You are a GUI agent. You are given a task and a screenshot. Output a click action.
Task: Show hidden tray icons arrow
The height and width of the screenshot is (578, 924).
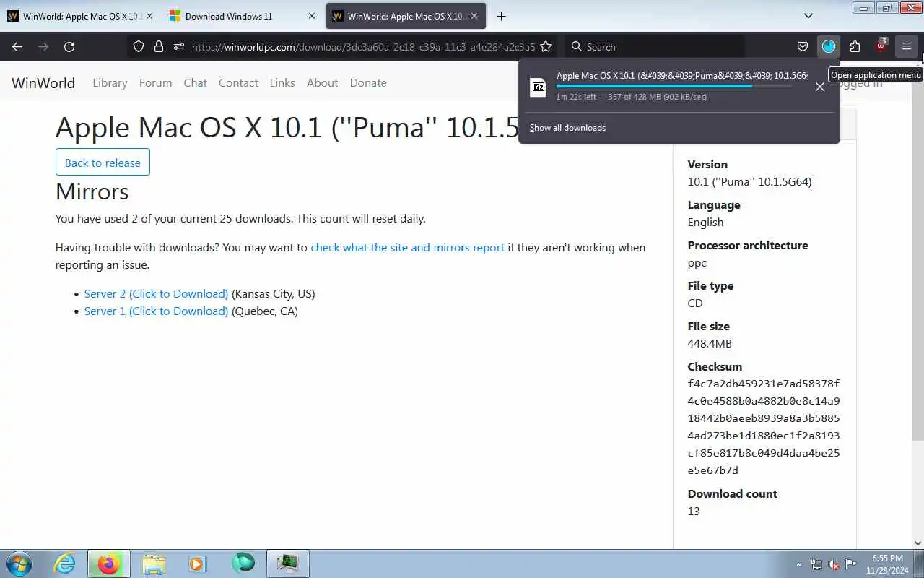[798, 564]
